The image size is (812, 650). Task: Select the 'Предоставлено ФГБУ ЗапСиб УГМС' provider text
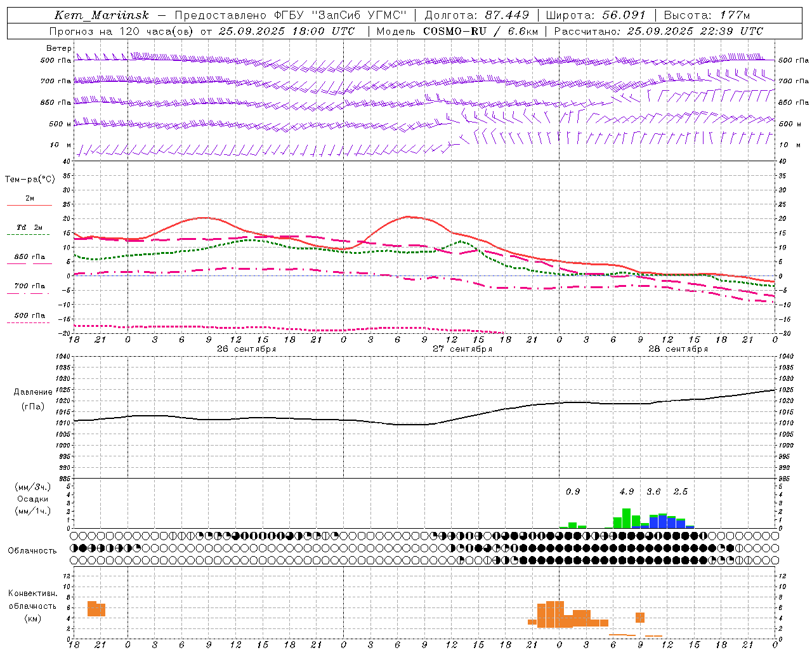291,15
